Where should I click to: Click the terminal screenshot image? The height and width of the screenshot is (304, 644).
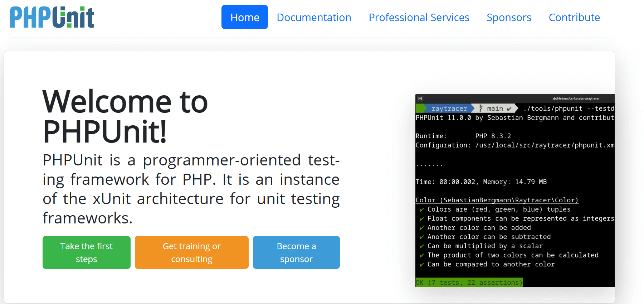point(515,190)
